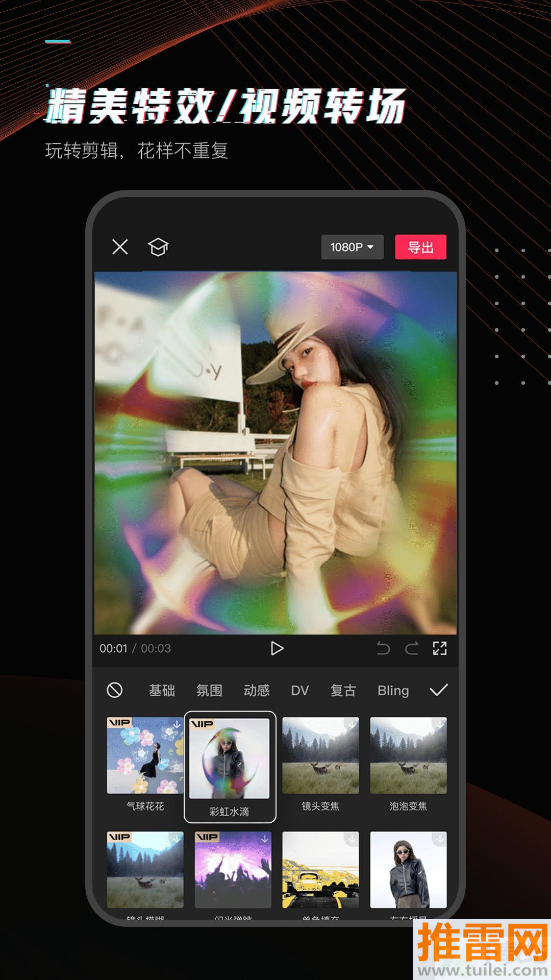Play the video preview
This screenshot has height=980, width=551.
click(x=277, y=648)
